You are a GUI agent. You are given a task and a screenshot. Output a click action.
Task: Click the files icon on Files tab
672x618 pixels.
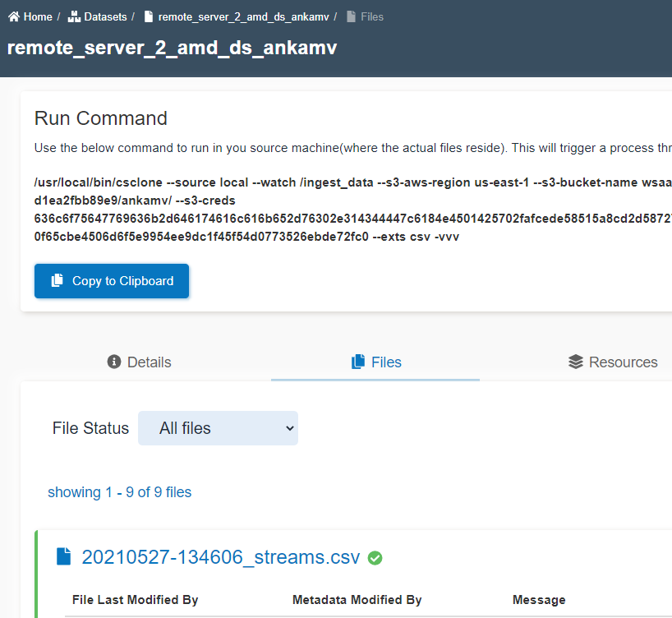click(x=358, y=362)
